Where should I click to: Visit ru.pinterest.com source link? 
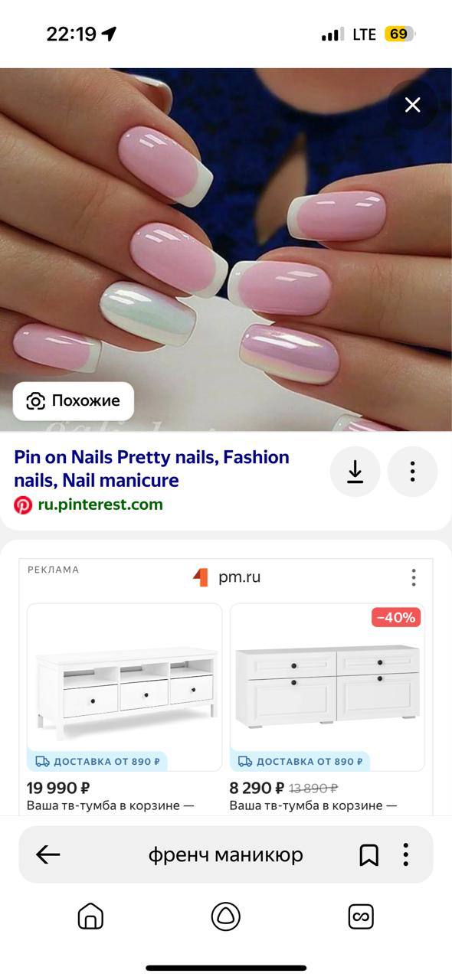(x=100, y=505)
